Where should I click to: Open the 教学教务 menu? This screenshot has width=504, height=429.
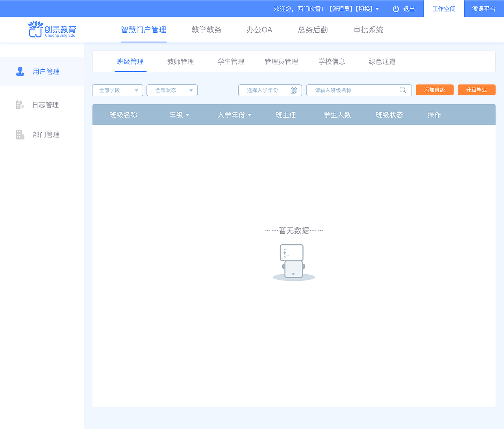click(x=206, y=30)
